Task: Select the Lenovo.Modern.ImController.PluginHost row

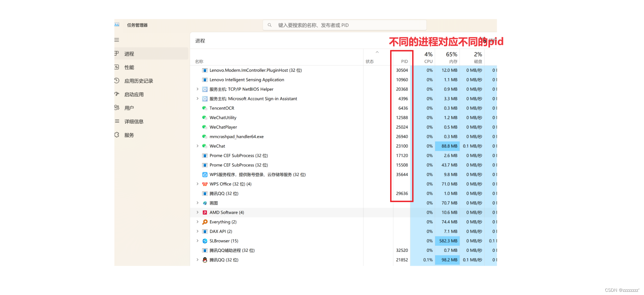Action: pos(343,70)
